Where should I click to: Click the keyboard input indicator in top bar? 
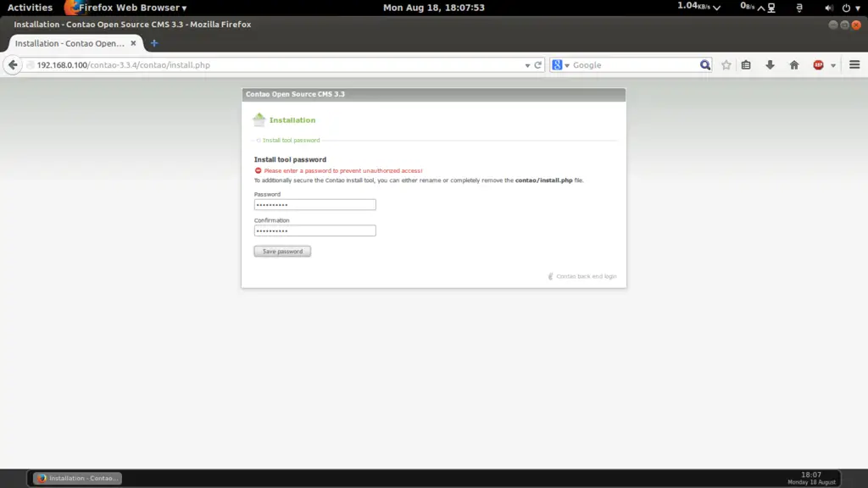[798, 8]
